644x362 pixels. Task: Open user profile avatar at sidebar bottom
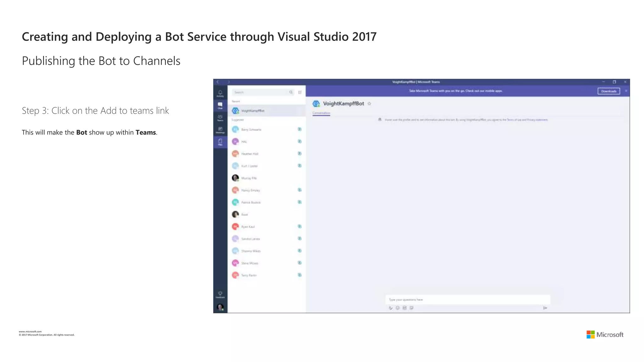point(220,307)
